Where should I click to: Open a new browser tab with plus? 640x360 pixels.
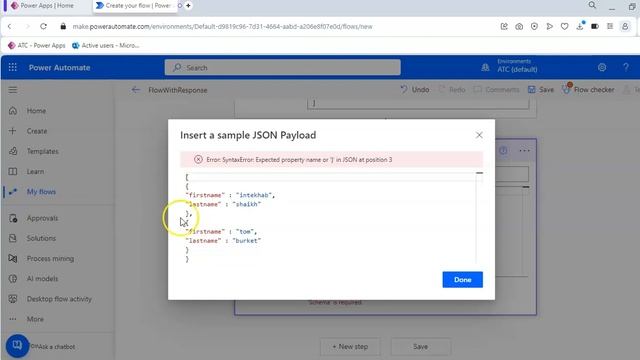pos(188,6)
